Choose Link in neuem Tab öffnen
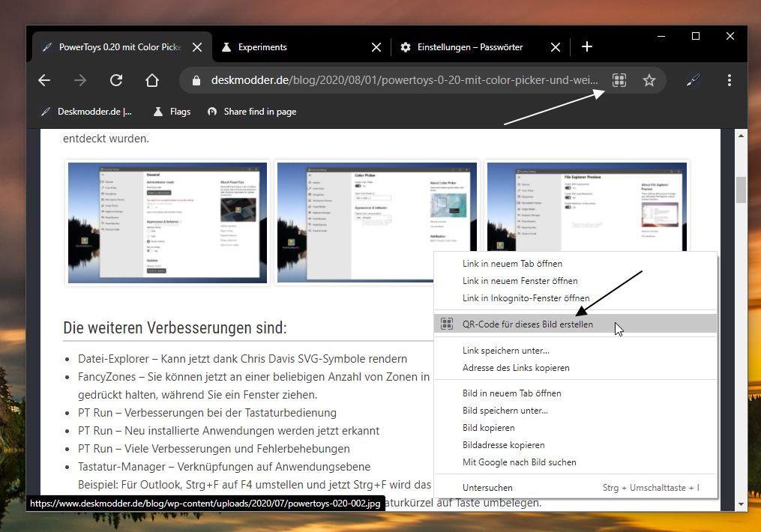Image resolution: width=761 pixels, height=532 pixels. coord(576,263)
